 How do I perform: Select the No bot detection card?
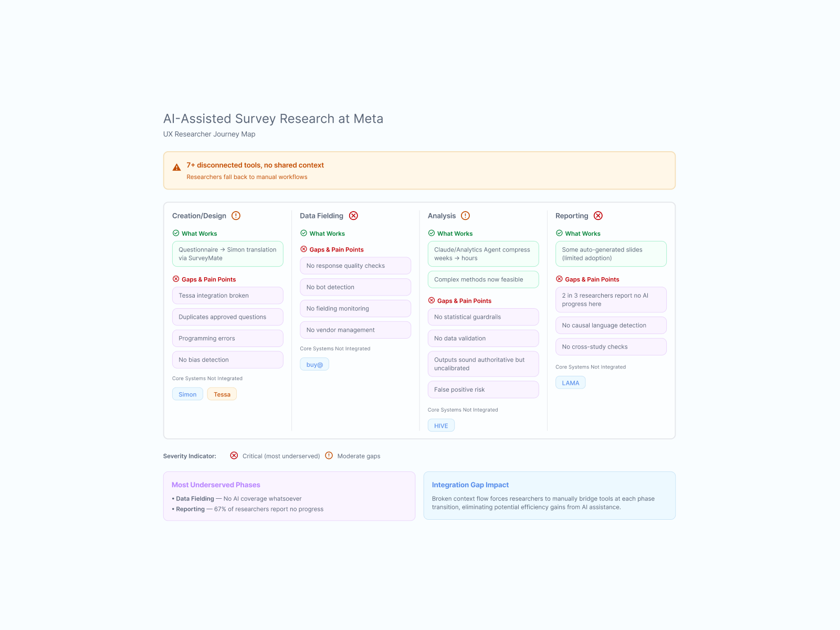tap(355, 287)
